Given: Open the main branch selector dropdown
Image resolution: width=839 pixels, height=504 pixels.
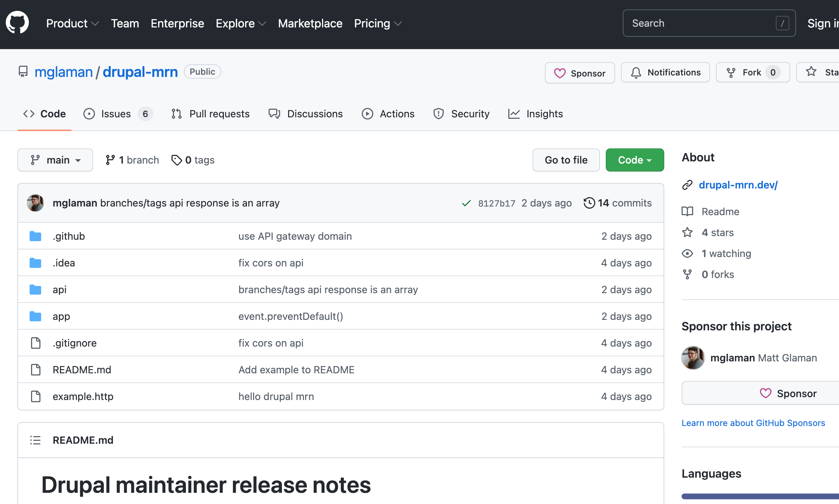Looking at the screenshot, I should tap(55, 160).
